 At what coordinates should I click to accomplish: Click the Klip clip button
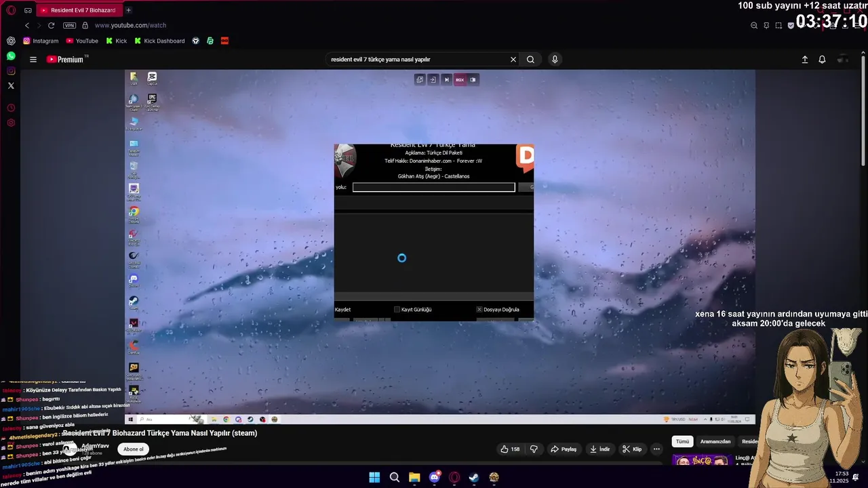click(x=633, y=449)
